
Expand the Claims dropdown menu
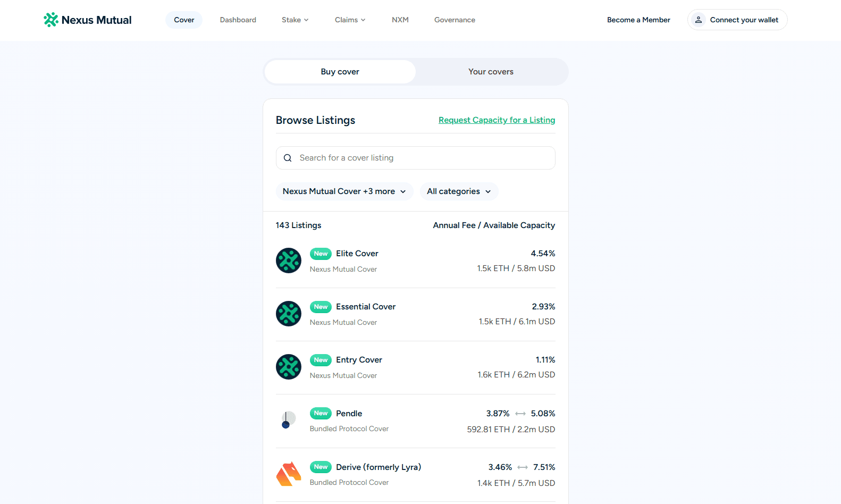click(x=350, y=20)
